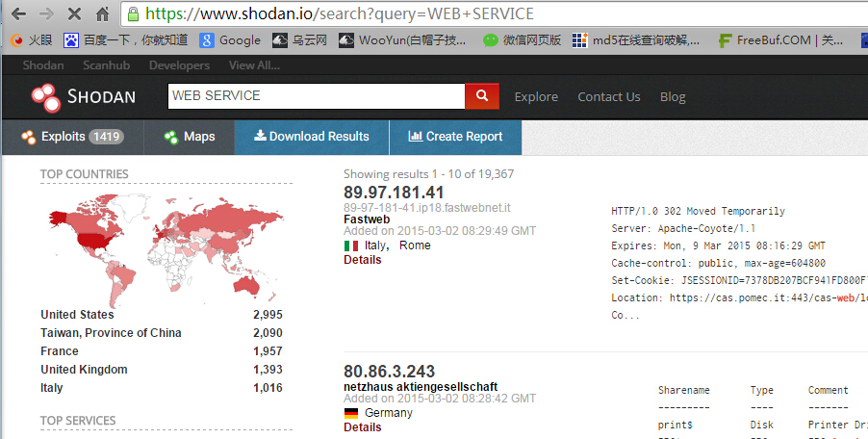Open the 微信网页版 bookmark
Viewport: 868px width, 439px height.
coord(522,40)
